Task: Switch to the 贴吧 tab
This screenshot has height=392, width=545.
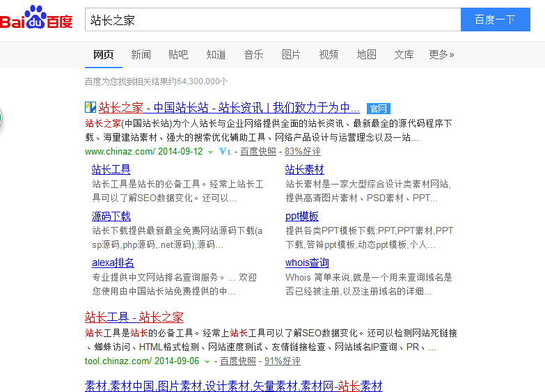Action: pyautogui.click(x=178, y=54)
